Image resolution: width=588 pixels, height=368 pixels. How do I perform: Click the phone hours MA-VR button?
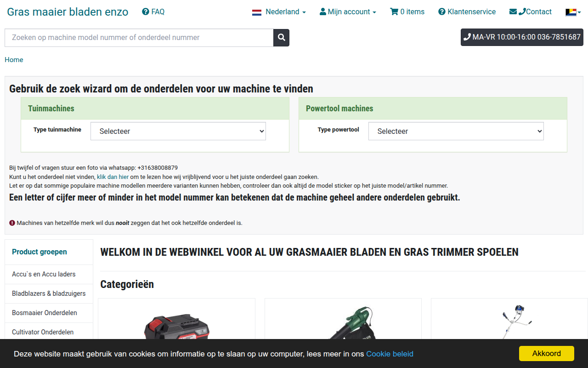pos(522,37)
